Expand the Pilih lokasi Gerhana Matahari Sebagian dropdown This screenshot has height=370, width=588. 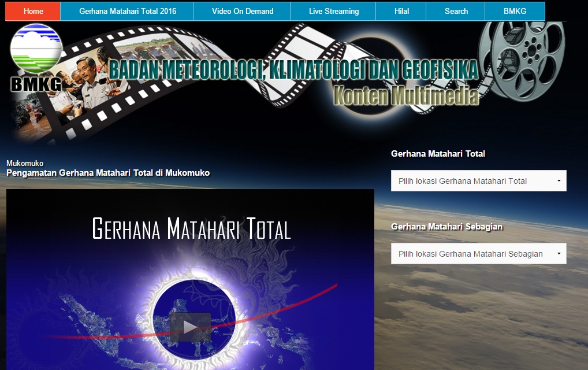point(478,254)
